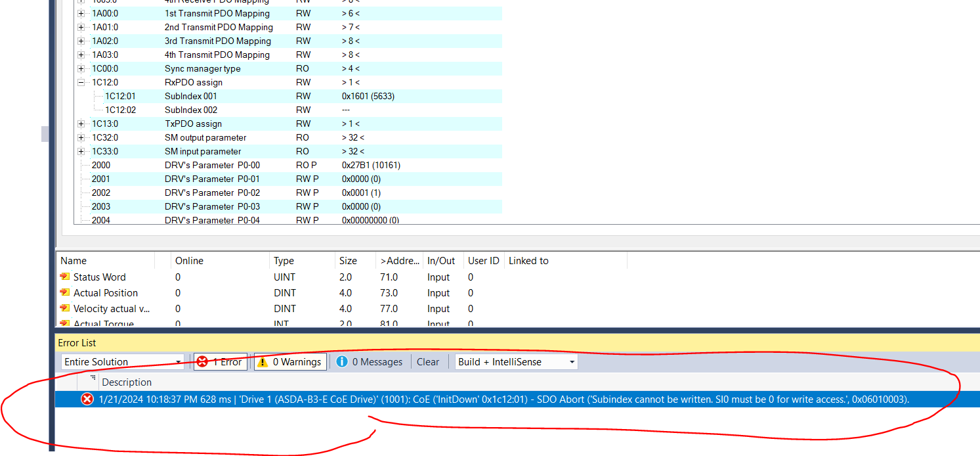This screenshot has width=980, height=456.
Task: Toggle the 0 Messages filter button
Action: click(x=370, y=362)
